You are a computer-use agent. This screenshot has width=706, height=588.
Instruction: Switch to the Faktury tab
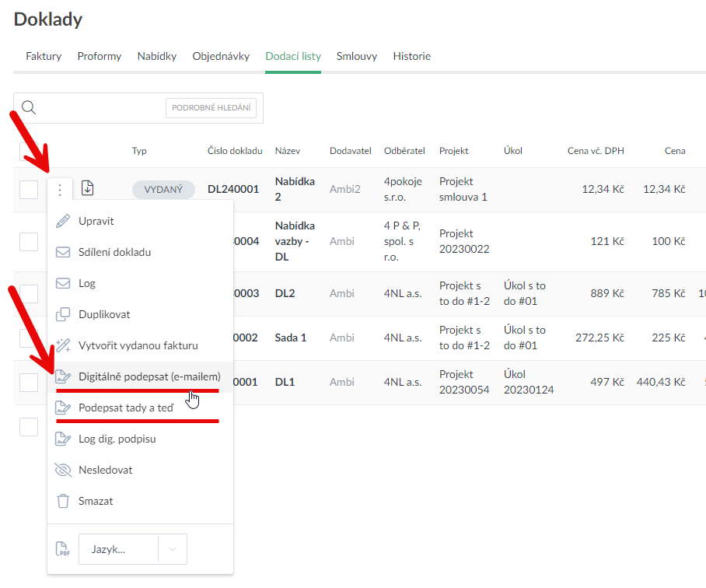tap(44, 56)
